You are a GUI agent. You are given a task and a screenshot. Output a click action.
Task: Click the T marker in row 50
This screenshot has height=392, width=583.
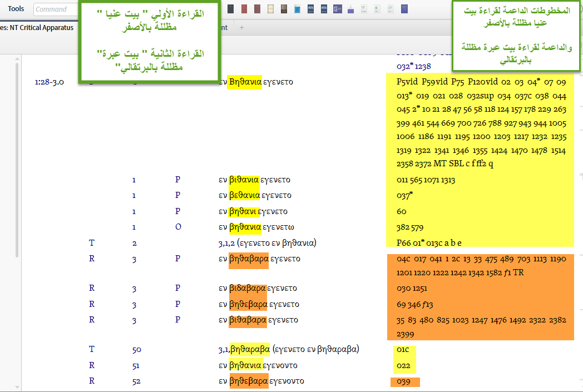[92, 349]
